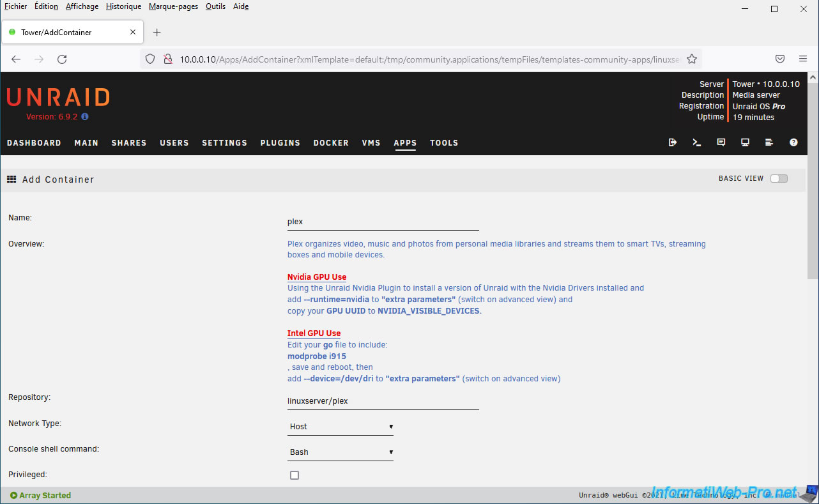
Task: Click the Repository input field
Action: pos(383,401)
